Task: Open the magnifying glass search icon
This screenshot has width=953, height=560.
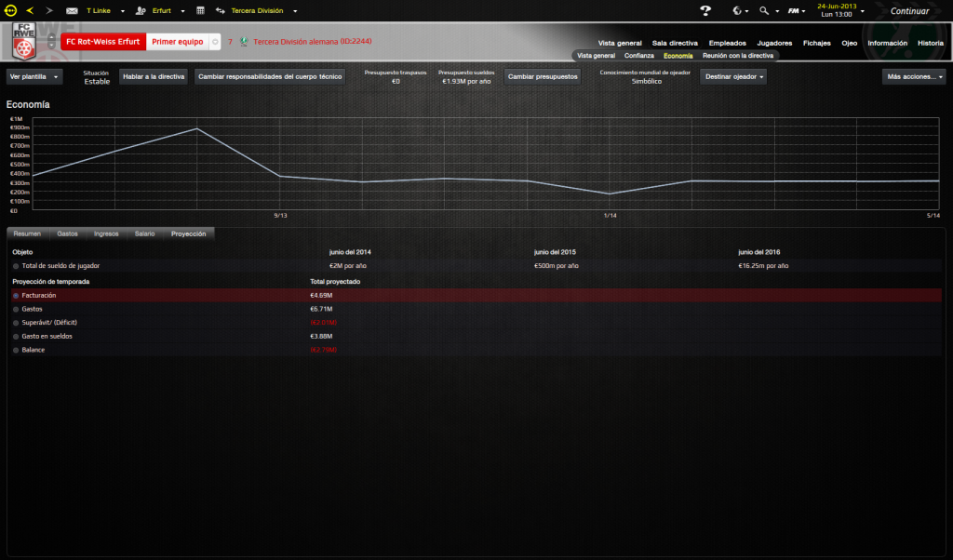Action: click(x=764, y=11)
